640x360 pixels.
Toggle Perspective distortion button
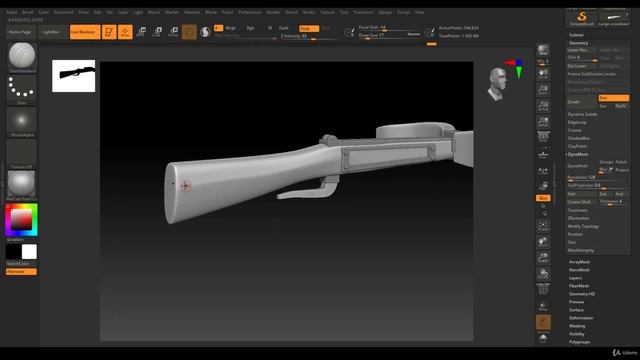tap(543, 137)
